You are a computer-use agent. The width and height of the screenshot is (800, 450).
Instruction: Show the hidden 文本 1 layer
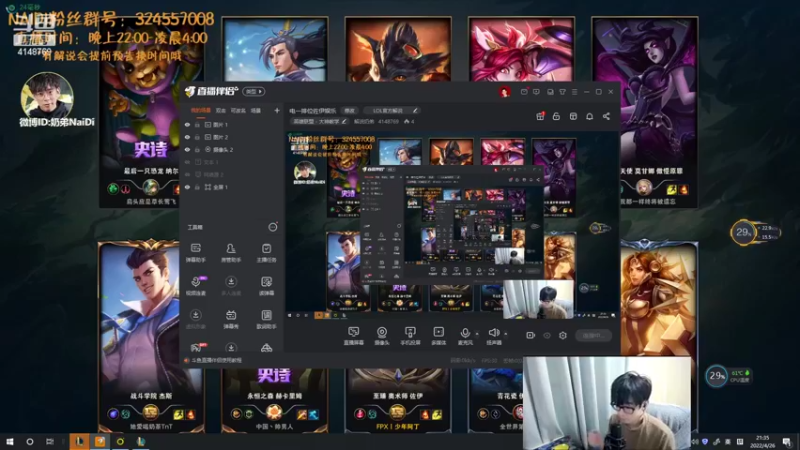coord(187,162)
